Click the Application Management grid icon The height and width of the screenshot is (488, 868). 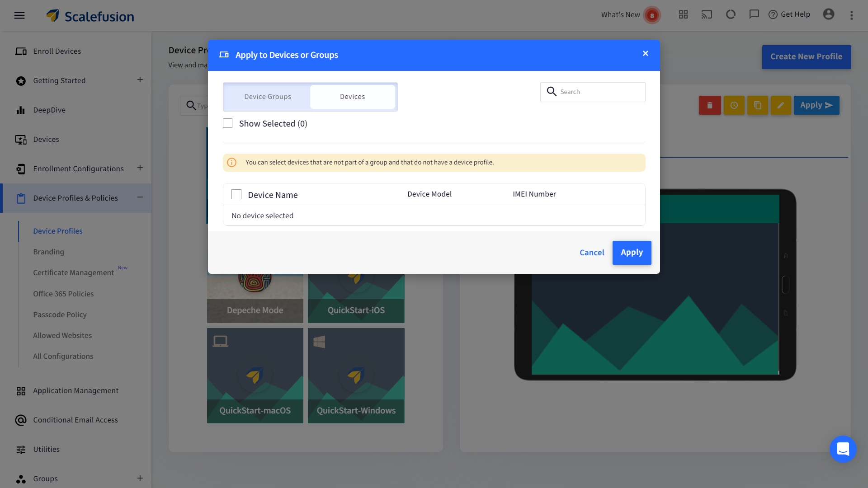21,391
